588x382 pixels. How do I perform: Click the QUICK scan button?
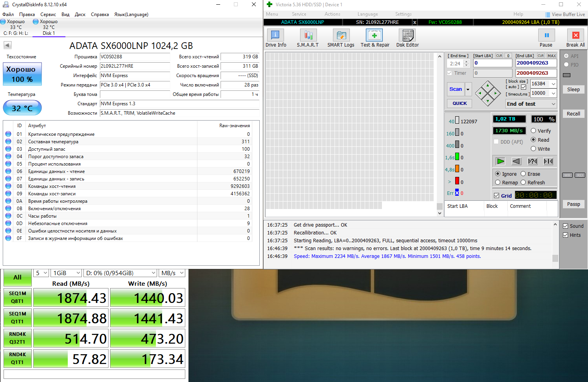click(x=460, y=103)
